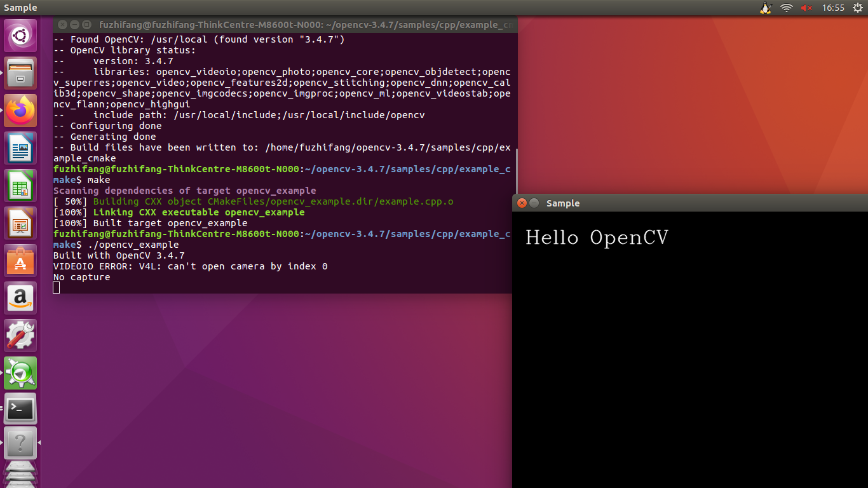Click the Sample window title label
This screenshot has height=488, width=868.
coord(563,203)
